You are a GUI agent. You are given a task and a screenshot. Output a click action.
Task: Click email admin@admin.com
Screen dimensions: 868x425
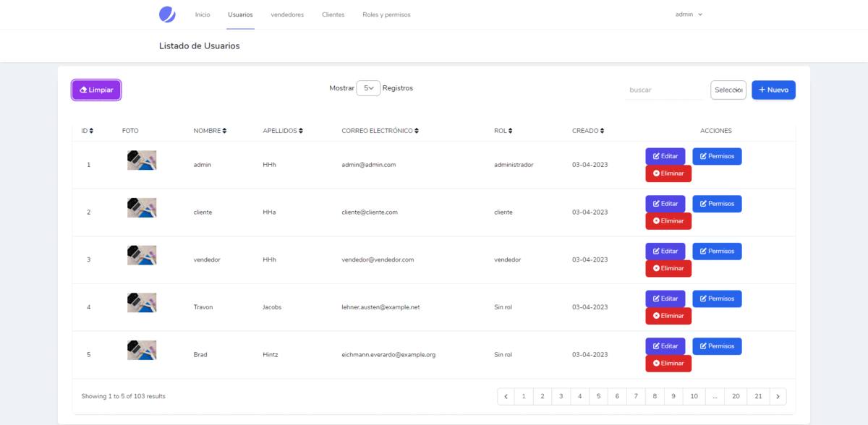pos(369,165)
